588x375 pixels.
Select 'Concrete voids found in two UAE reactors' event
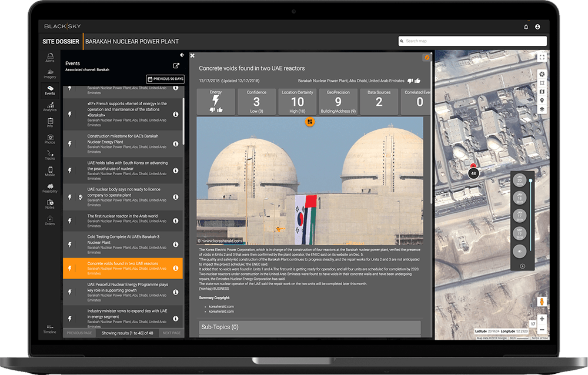(123, 268)
